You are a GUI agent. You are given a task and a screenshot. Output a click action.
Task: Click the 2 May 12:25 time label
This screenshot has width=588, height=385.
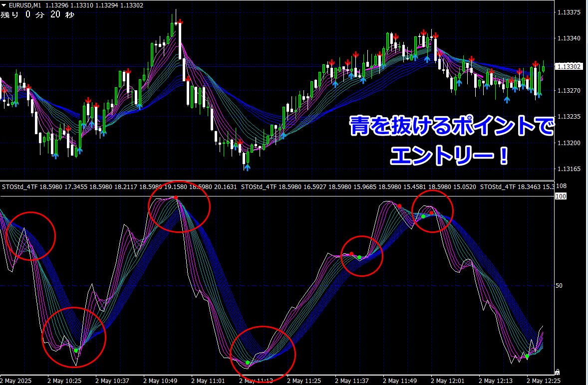point(544,381)
